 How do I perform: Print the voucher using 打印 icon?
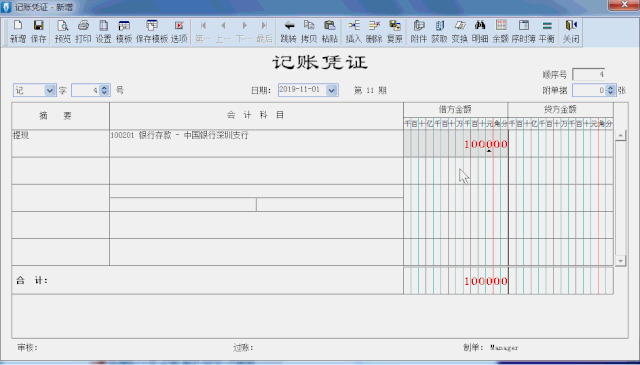(83, 32)
